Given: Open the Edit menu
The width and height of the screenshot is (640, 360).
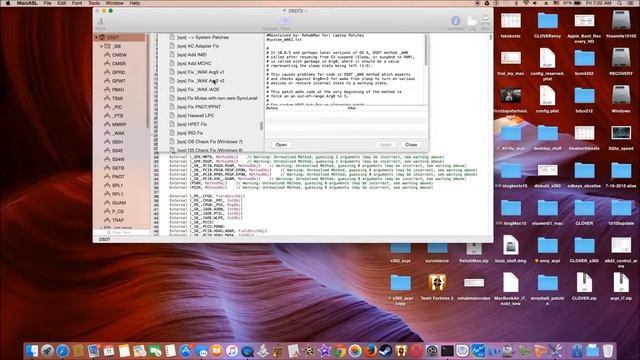Looking at the screenshot, I should (62, 3).
